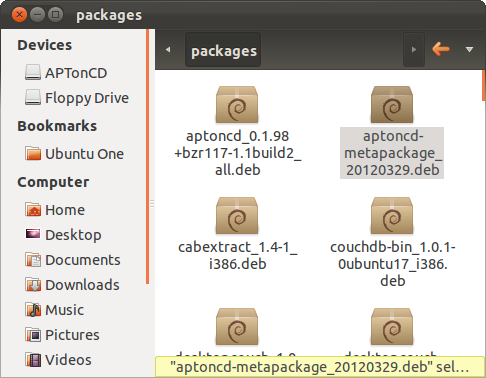Select cabextract deb package icon
Viewport: 486px width, 378px height.
tap(237, 216)
